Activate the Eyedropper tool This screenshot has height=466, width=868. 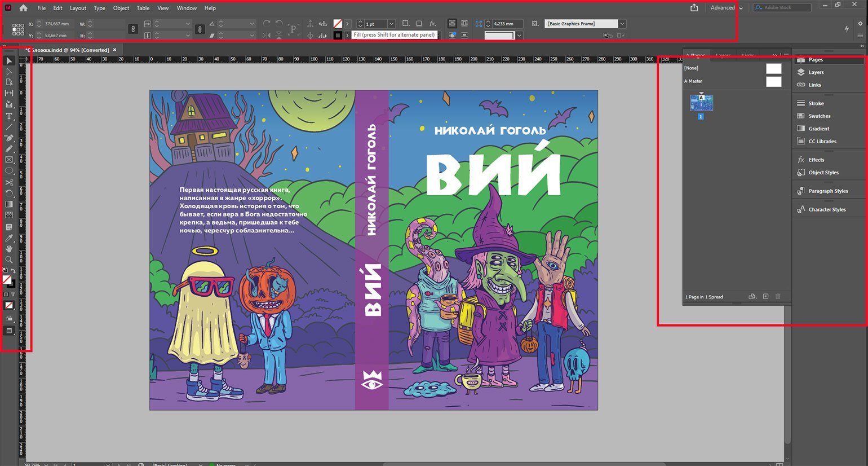point(9,238)
